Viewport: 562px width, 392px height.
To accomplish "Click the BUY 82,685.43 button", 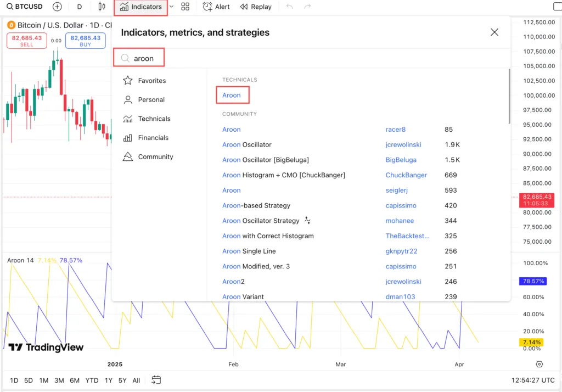I will click(85, 41).
